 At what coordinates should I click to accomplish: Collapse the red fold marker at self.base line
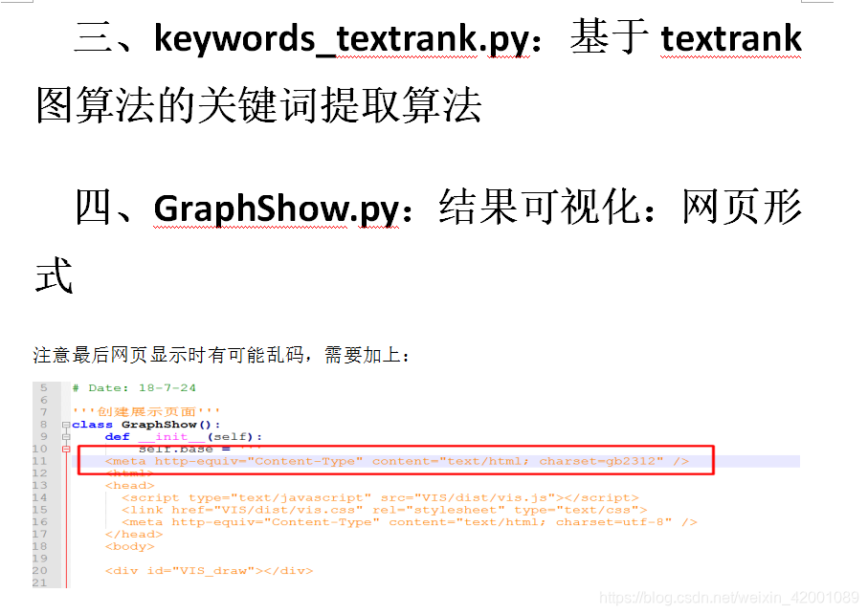pyautogui.click(x=66, y=450)
